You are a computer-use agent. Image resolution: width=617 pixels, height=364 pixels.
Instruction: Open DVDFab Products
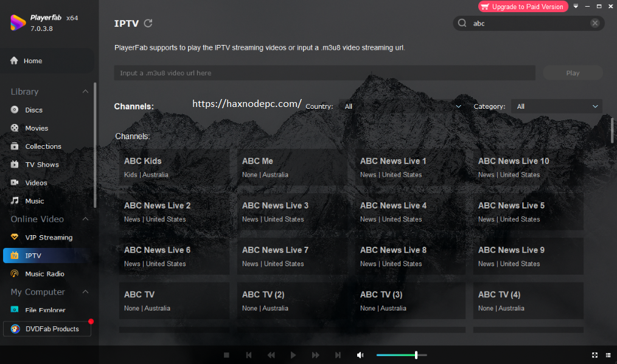47,329
